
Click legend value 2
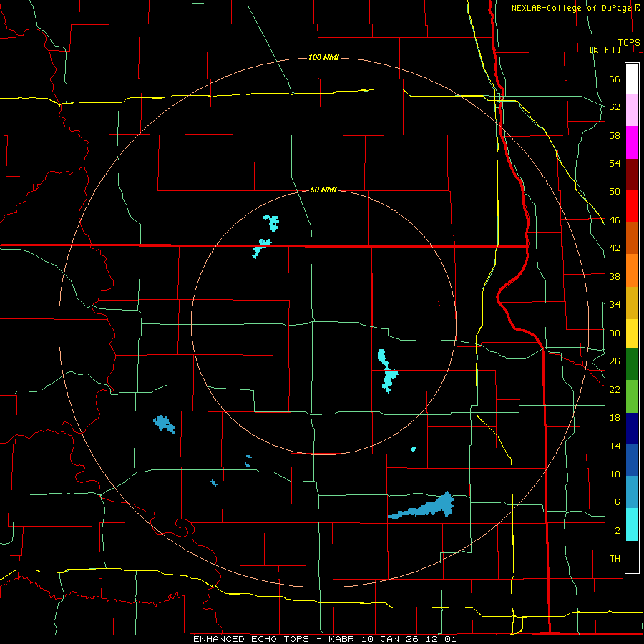618,531
